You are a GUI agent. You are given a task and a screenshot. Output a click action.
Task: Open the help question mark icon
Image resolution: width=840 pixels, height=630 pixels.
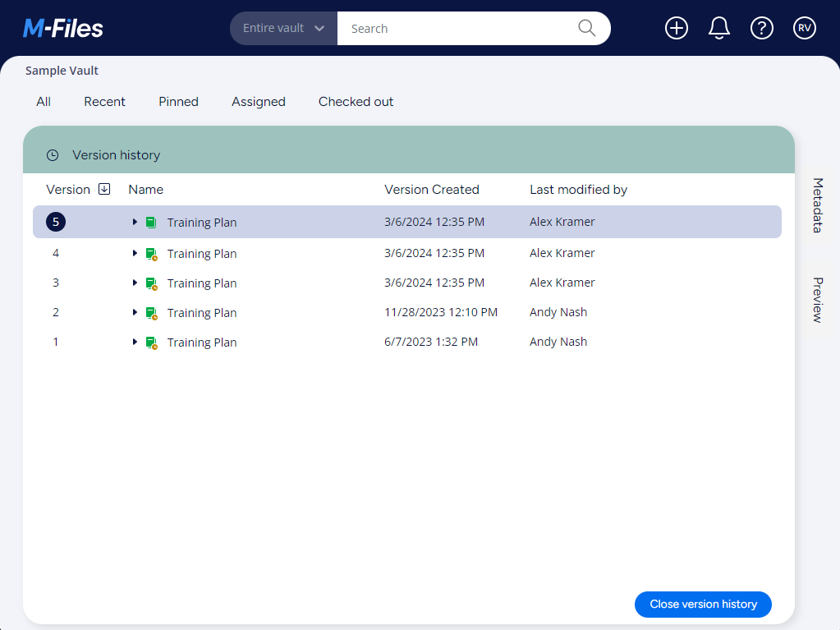point(761,28)
